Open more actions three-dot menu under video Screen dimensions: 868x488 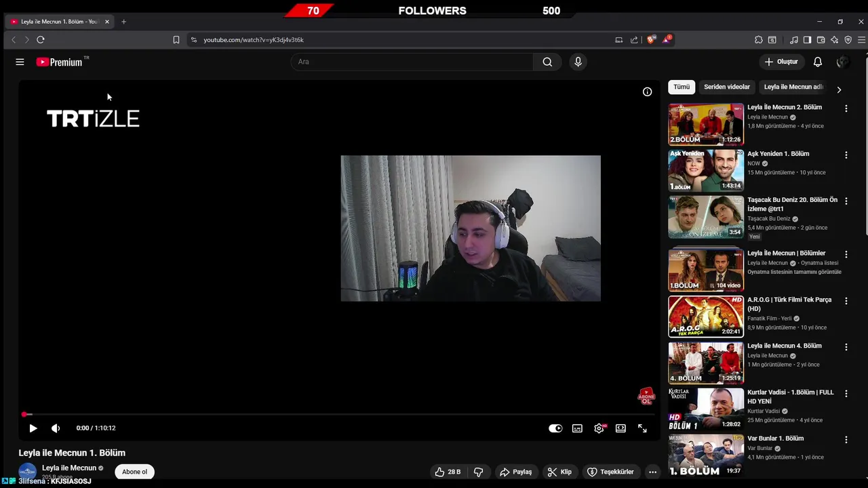click(652, 472)
